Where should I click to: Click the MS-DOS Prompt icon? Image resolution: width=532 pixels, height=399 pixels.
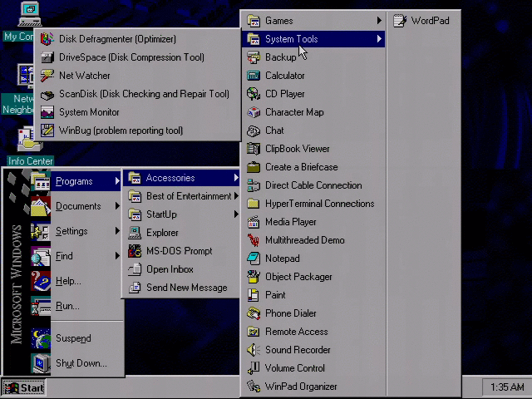135,251
